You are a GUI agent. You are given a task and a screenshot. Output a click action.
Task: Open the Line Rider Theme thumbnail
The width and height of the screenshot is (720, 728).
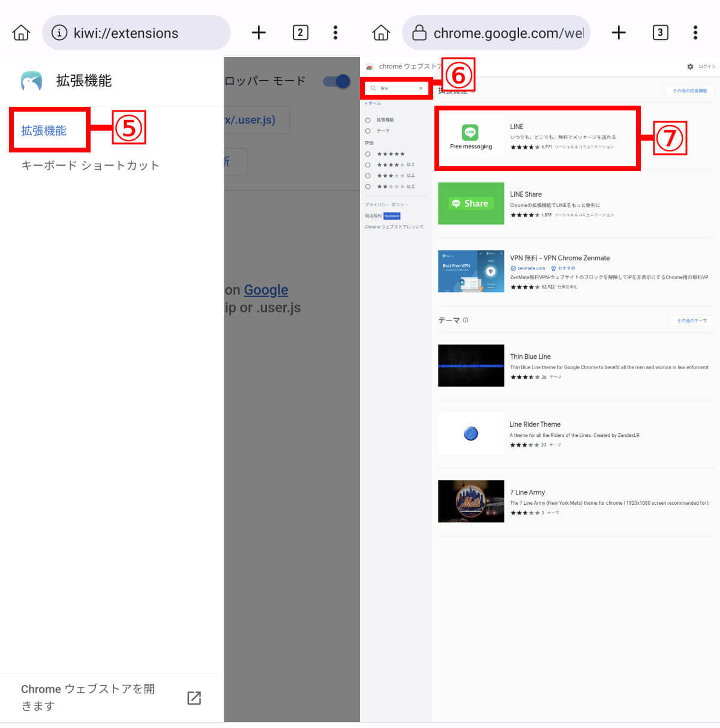point(471,433)
